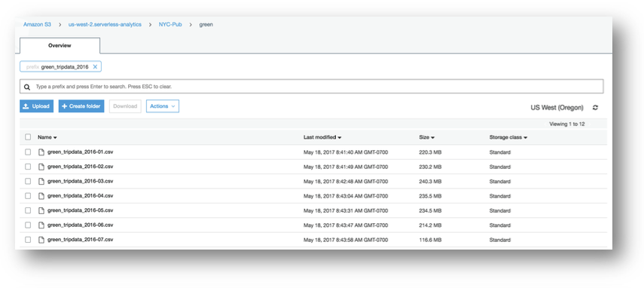Open green_tripdata_2016-01.csv file

(x=80, y=152)
